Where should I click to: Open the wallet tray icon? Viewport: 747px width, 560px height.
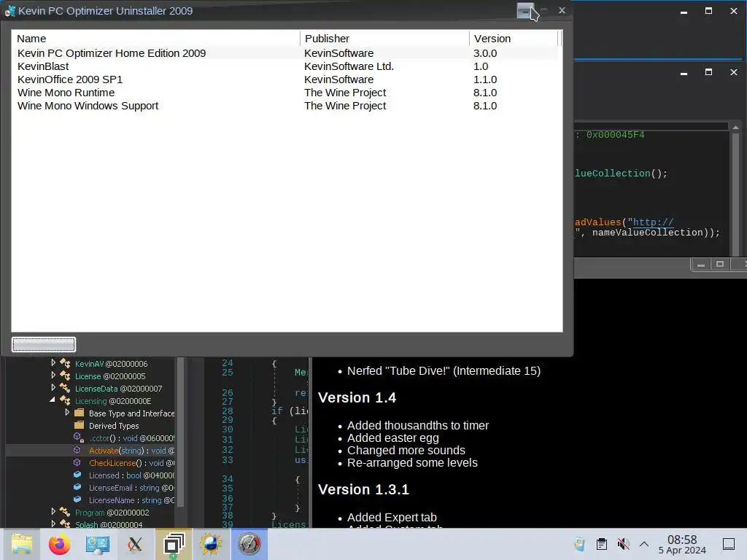click(579, 544)
